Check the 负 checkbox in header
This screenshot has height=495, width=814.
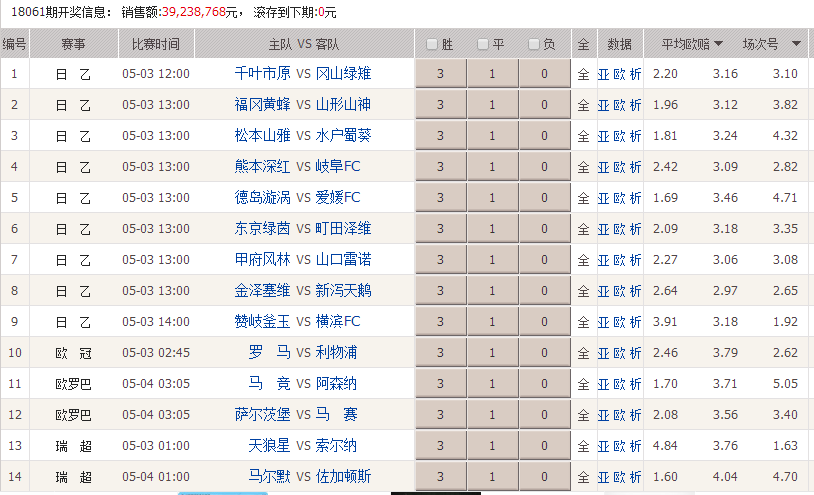pyautogui.click(x=534, y=44)
